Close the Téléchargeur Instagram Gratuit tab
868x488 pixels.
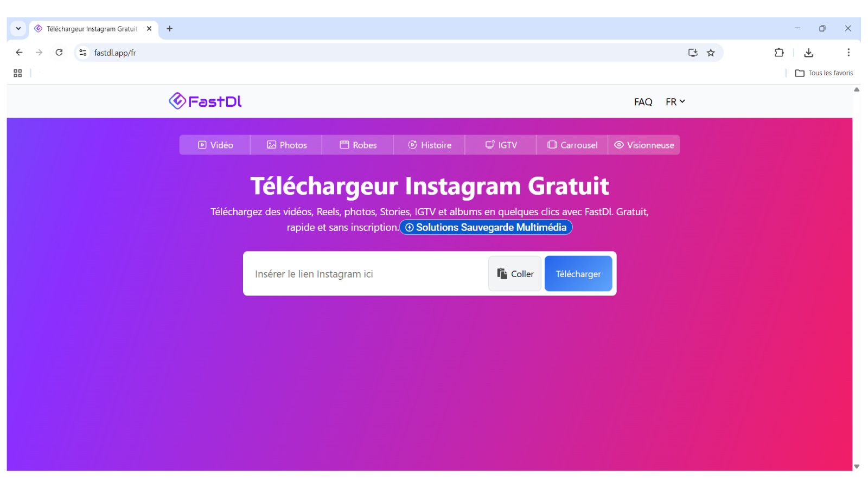click(149, 29)
